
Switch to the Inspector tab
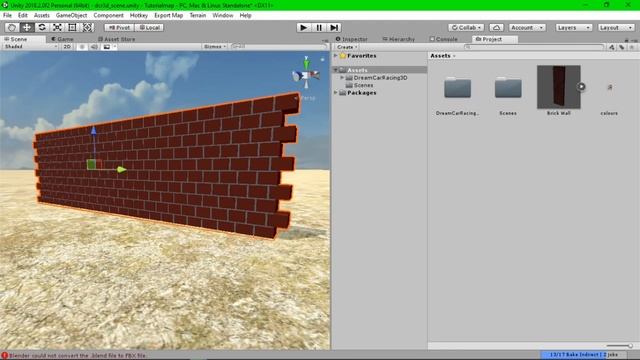(x=352, y=39)
